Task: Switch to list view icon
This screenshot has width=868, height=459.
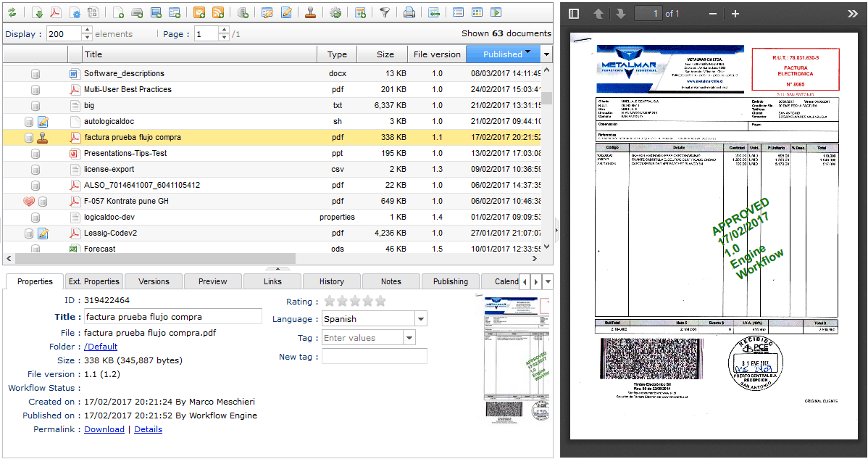Action: click(x=459, y=12)
